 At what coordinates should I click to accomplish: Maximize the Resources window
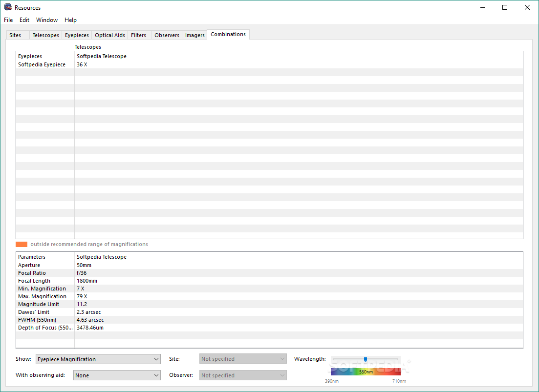(505, 7)
